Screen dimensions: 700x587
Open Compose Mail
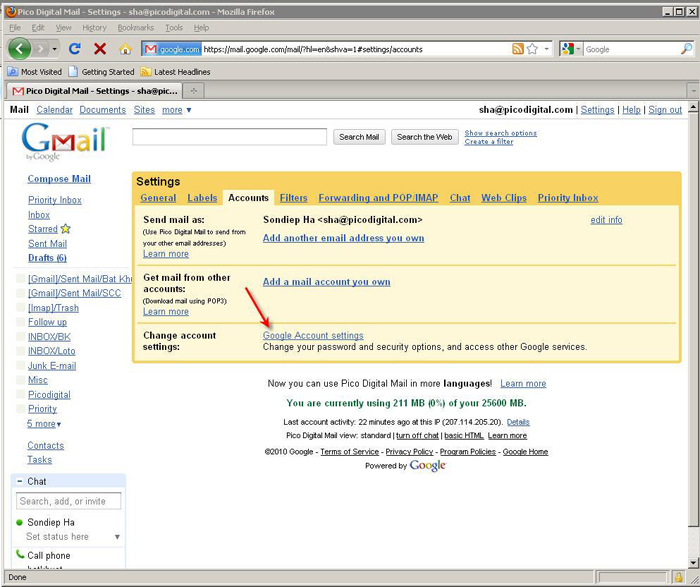pos(59,179)
